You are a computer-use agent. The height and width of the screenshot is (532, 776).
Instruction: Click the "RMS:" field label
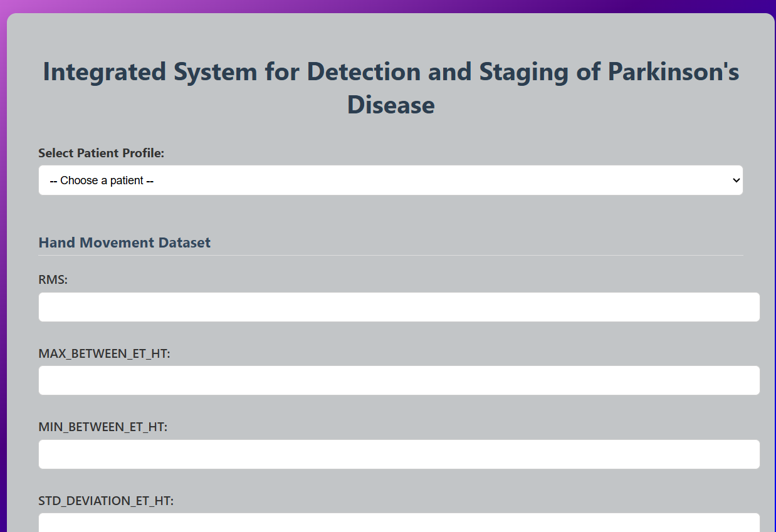53,279
